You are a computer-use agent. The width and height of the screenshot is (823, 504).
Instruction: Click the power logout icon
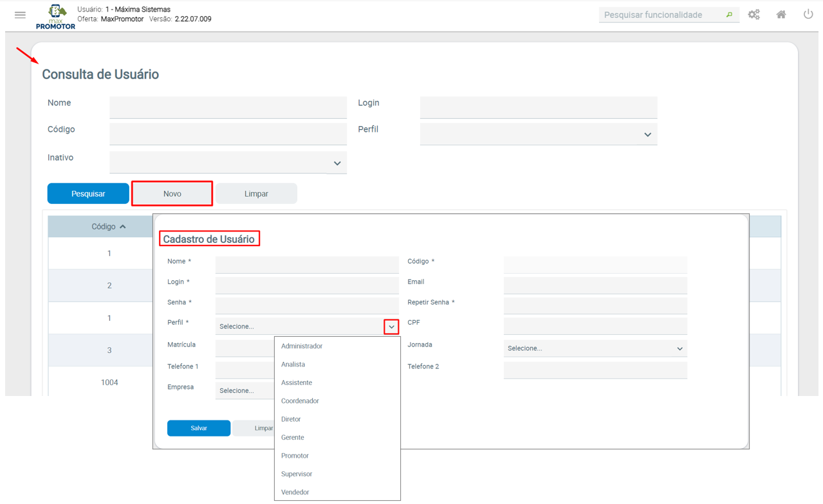point(808,14)
